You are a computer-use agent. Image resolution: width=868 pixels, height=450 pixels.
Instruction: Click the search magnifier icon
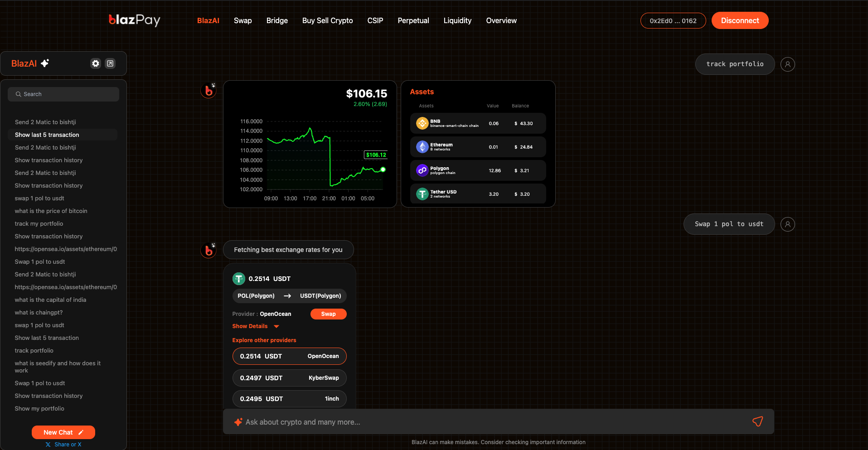point(19,94)
